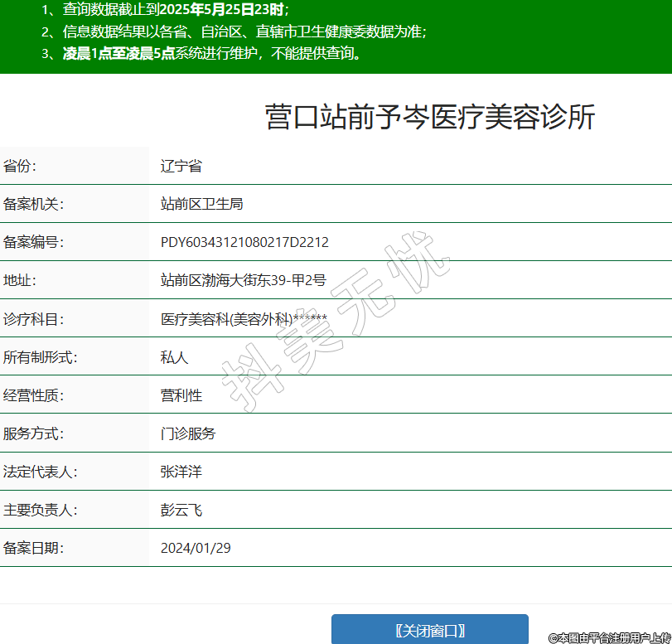Click the 备案日期 field label
Viewport: 672px width, 644px height.
33,548
